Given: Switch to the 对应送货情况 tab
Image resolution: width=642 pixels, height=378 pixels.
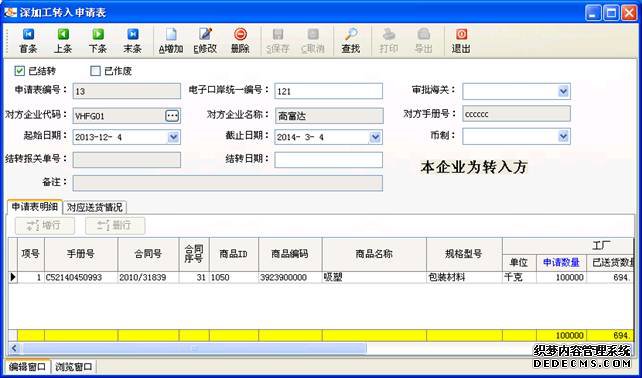Looking at the screenshot, I should (95, 207).
